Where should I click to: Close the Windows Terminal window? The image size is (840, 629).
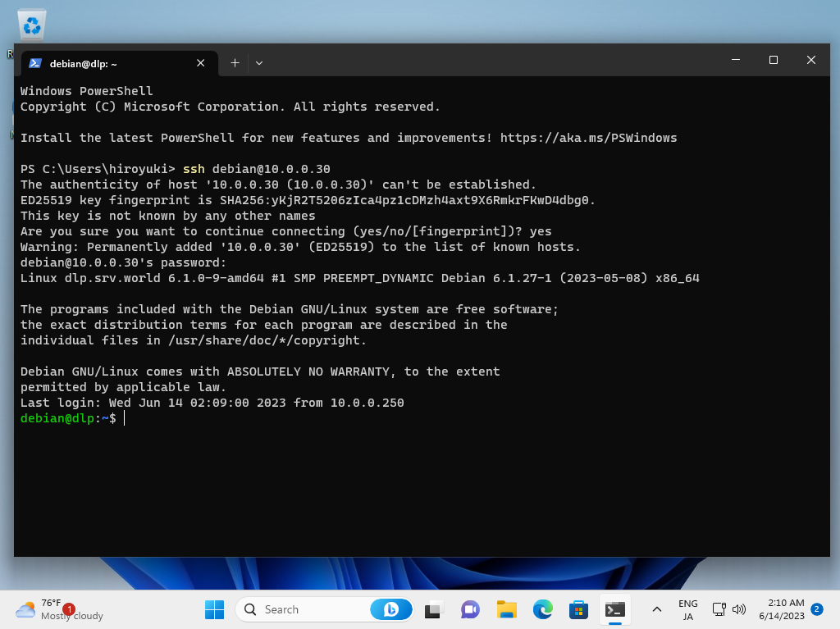[x=810, y=60]
